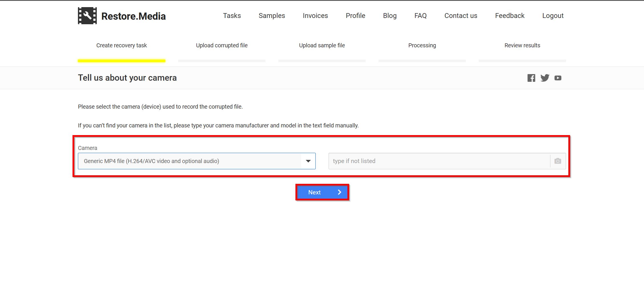This screenshot has width=644, height=291.
Task: Open the Contact us page
Action: (461, 16)
